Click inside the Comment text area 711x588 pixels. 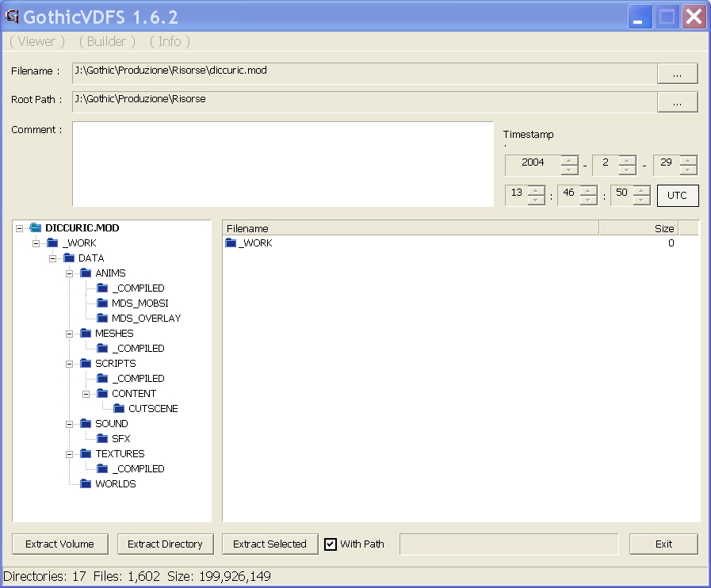[x=283, y=164]
